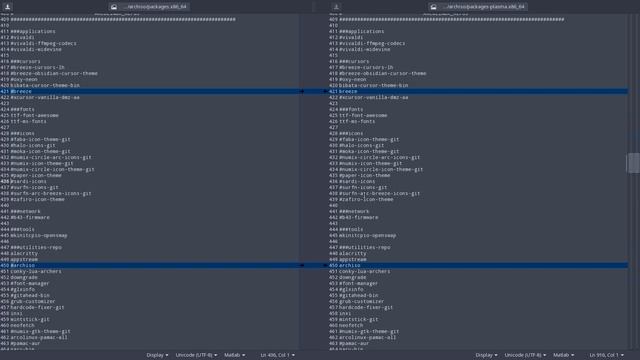Click 'grub-customizer' line in right pane

[362, 301]
